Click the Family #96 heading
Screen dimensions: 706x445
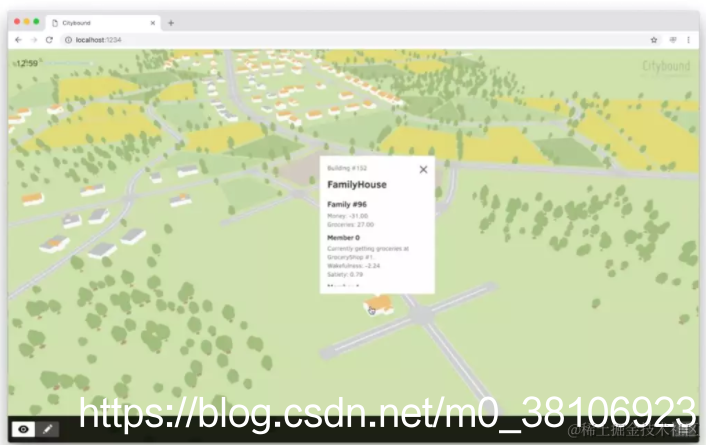tap(347, 204)
